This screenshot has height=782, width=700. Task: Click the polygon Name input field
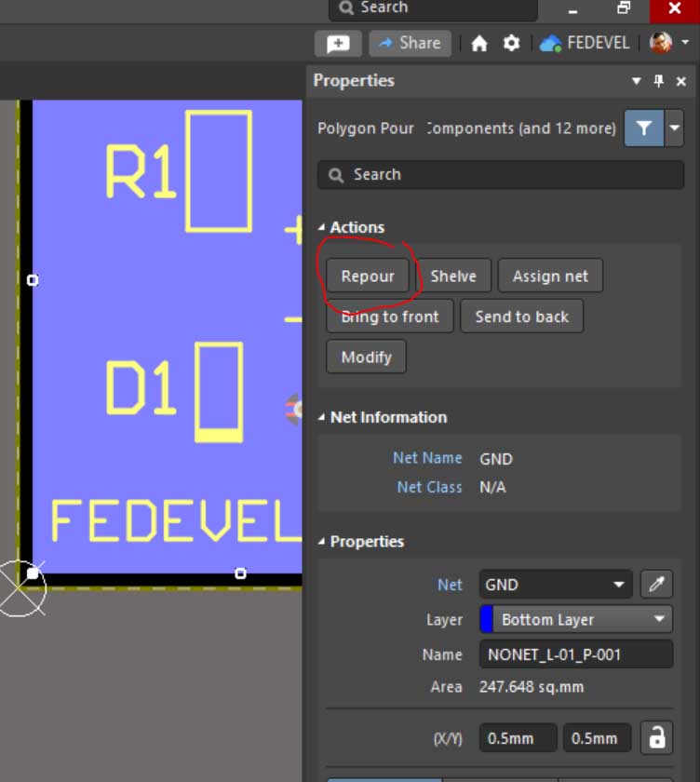(575, 654)
